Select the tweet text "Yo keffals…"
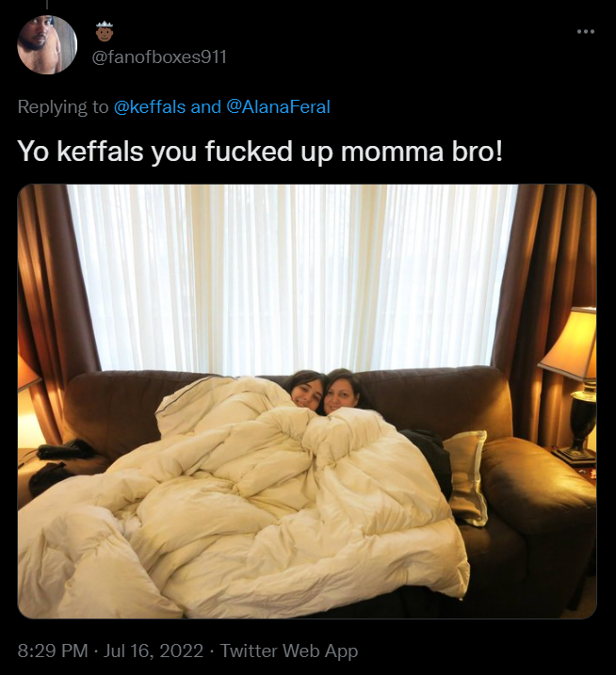Screen dimensions: 616x675 tap(260, 152)
